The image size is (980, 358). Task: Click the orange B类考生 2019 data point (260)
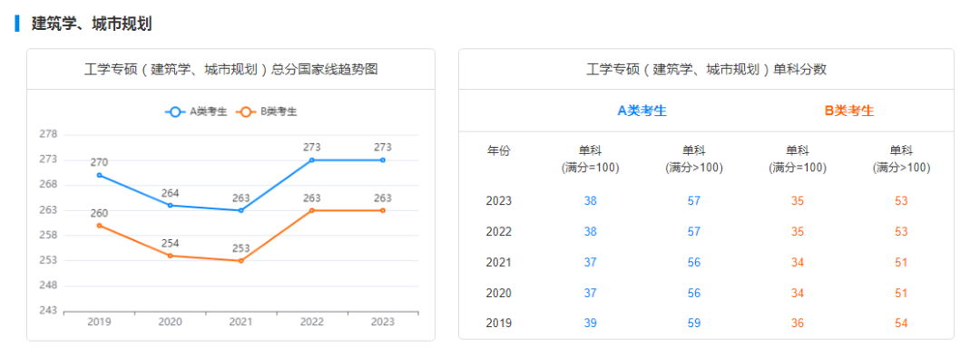click(100, 226)
